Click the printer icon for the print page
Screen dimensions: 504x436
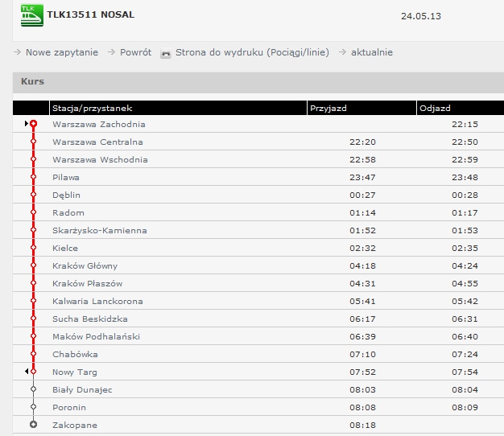tap(166, 53)
